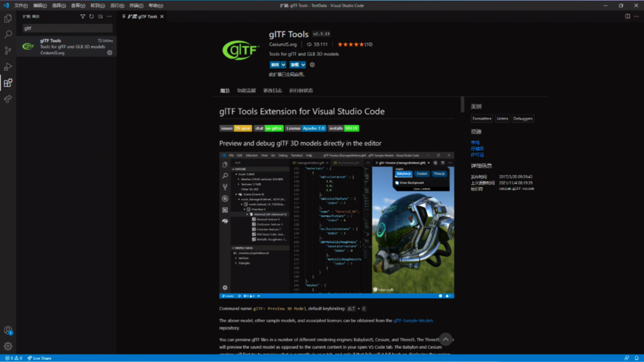This screenshot has height=362, width=644.
Task: Filter extensions with the funnel icon
Action: click(x=82, y=17)
